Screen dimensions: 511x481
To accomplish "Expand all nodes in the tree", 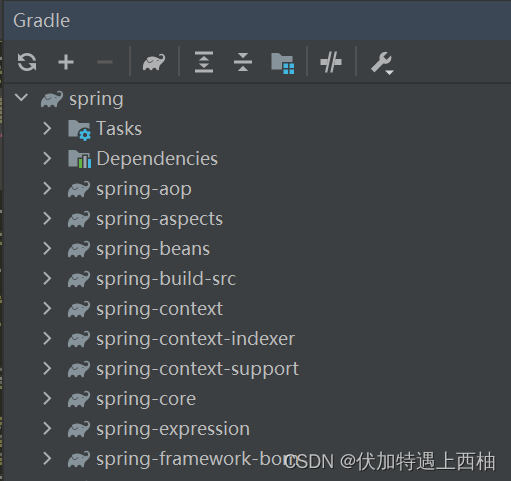I will (x=204, y=62).
